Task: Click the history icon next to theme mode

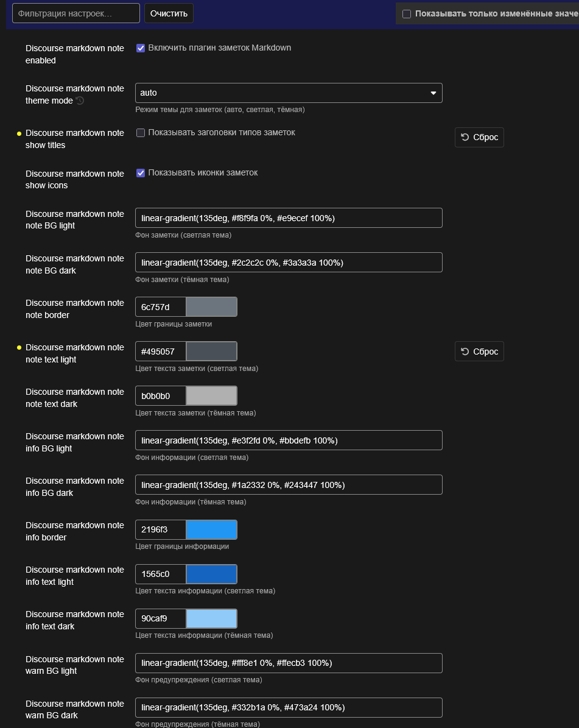Action: (80, 101)
